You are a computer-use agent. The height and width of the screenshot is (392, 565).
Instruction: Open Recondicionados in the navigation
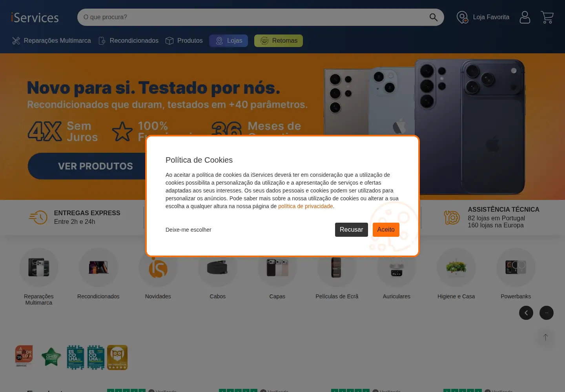pyautogui.click(x=128, y=41)
